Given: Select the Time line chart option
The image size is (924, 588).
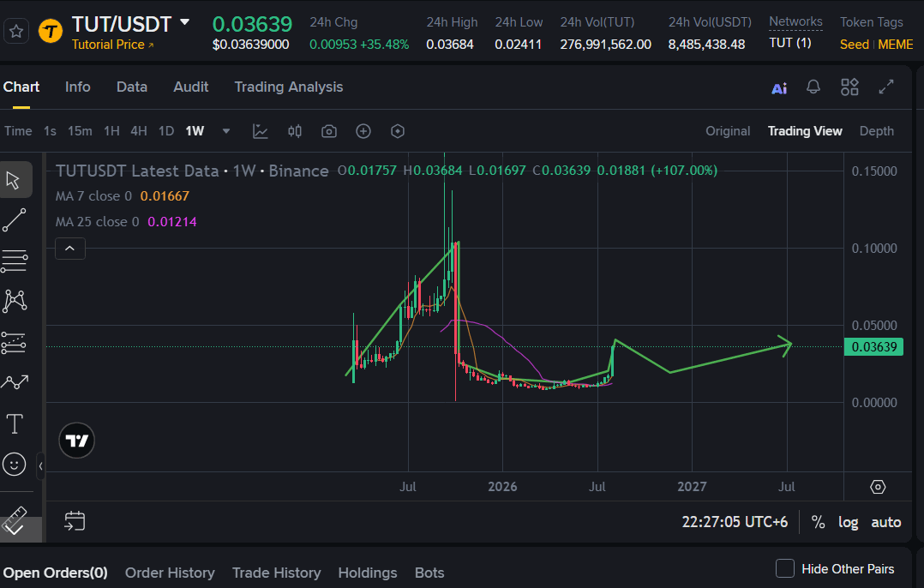Looking at the screenshot, I should coord(18,131).
